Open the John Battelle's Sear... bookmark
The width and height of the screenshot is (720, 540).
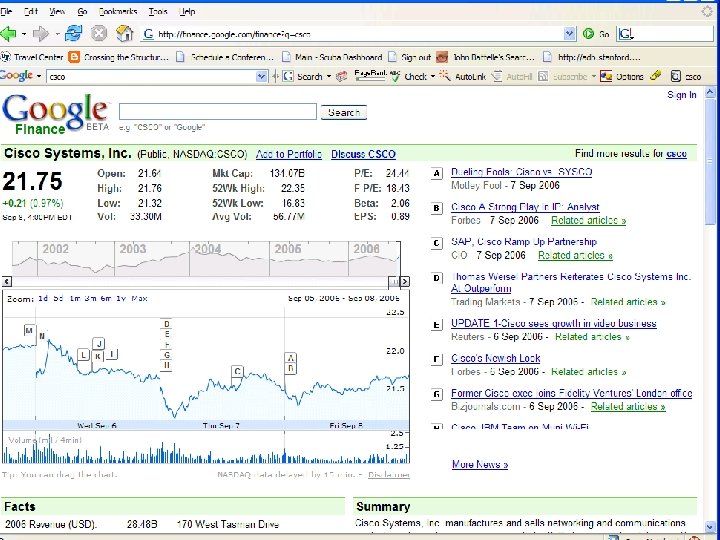click(x=485, y=57)
